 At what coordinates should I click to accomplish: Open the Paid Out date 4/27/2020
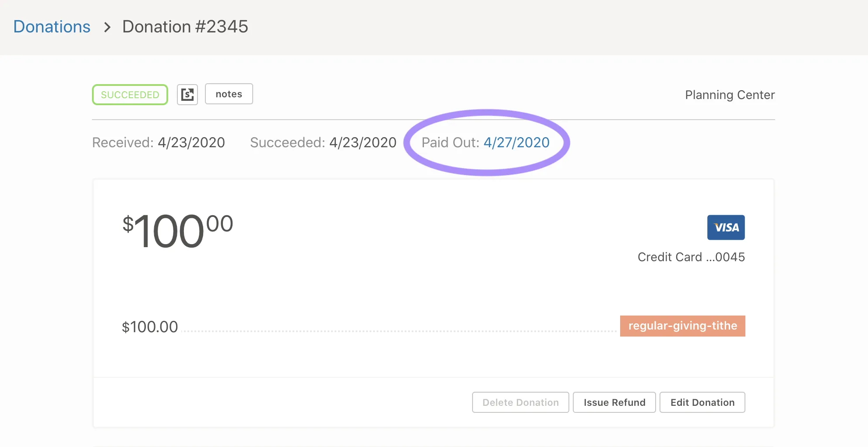pyautogui.click(x=517, y=142)
